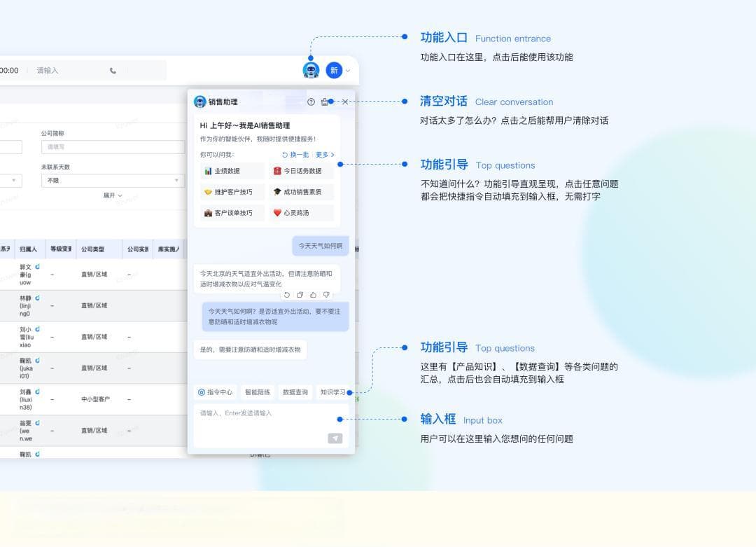This screenshot has width=756, height=547.
Task: Click assistant reply 是的，需要注意防晒和适时增减衣物
Action: point(250,349)
